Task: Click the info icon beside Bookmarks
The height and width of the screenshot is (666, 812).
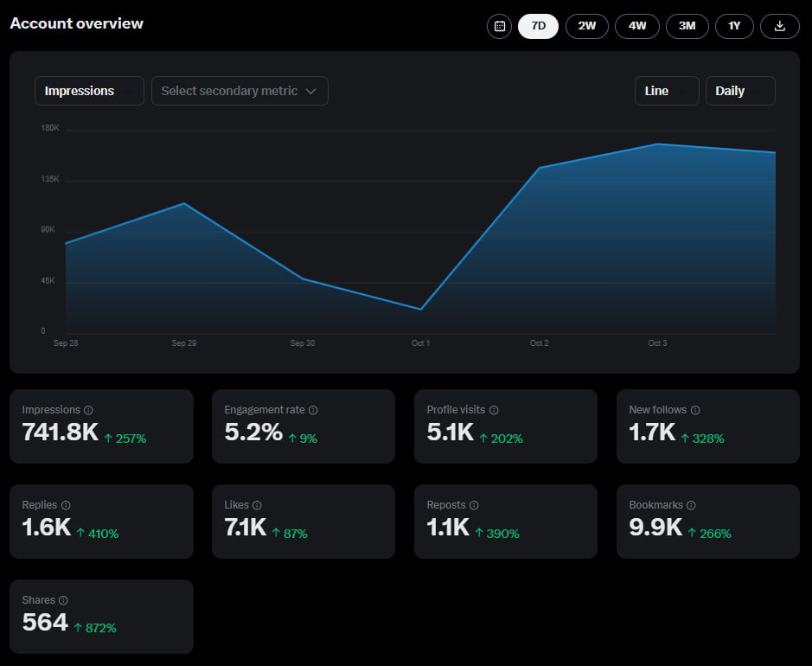Action: point(691,505)
